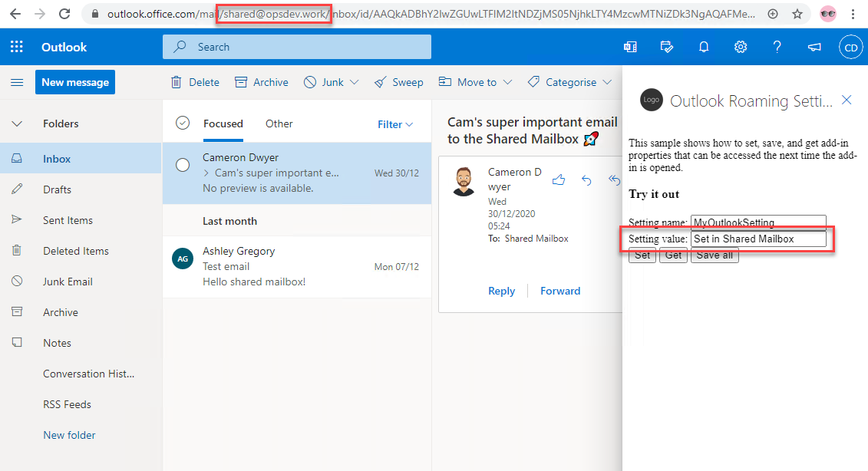868x471 pixels.
Task: Toggle the select all messages circle
Action: click(x=183, y=124)
